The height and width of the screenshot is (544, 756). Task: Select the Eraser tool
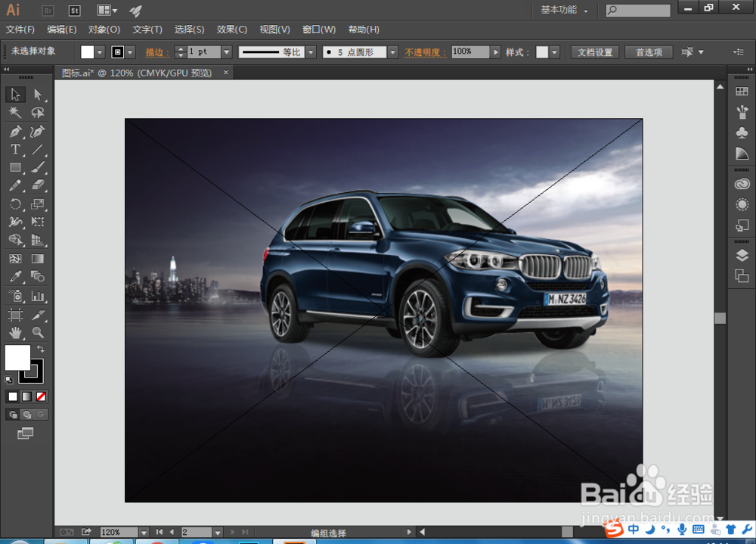38,185
